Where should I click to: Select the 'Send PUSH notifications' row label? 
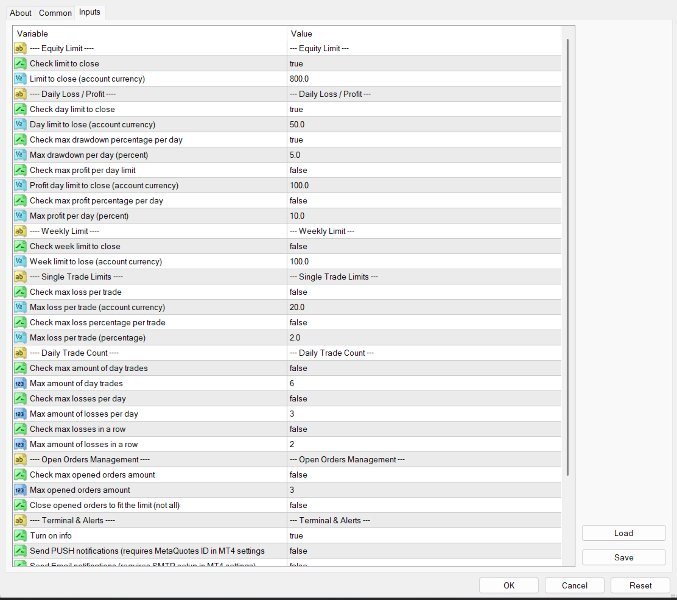(x=147, y=551)
